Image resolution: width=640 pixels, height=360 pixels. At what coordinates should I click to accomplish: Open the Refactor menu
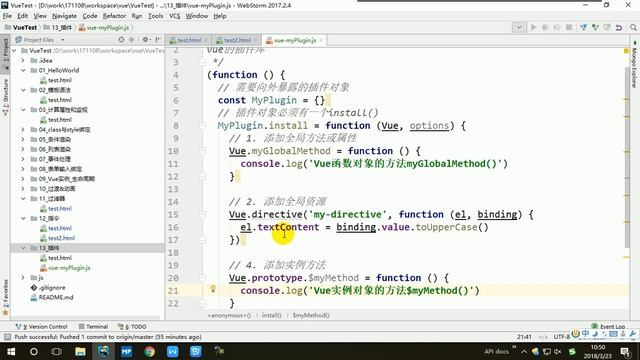point(114,16)
